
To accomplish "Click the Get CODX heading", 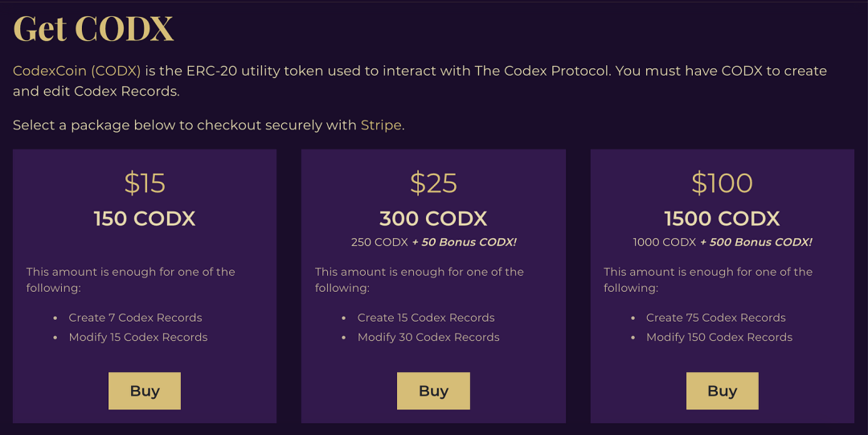I will (94, 29).
